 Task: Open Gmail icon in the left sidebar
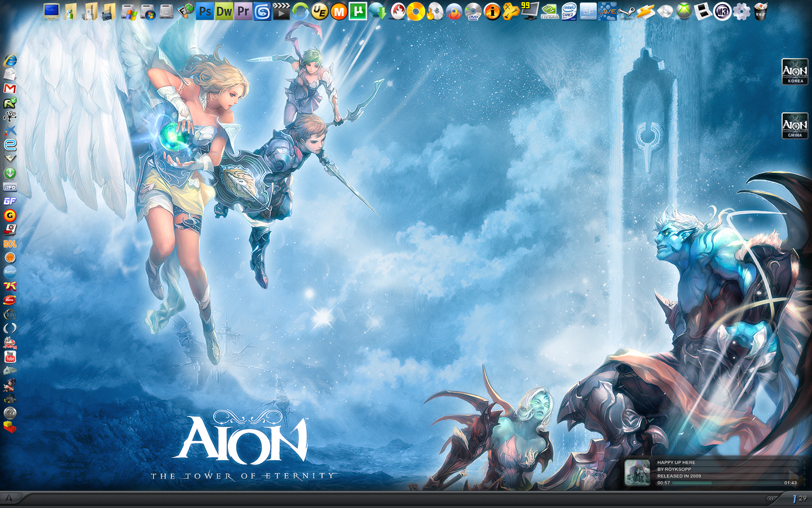[x=10, y=89]
